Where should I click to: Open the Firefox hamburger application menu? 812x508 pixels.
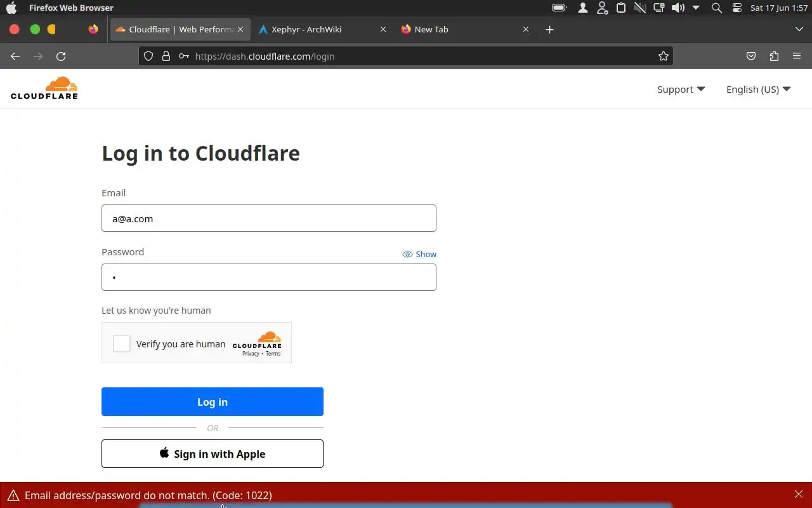tap(797, 56)
